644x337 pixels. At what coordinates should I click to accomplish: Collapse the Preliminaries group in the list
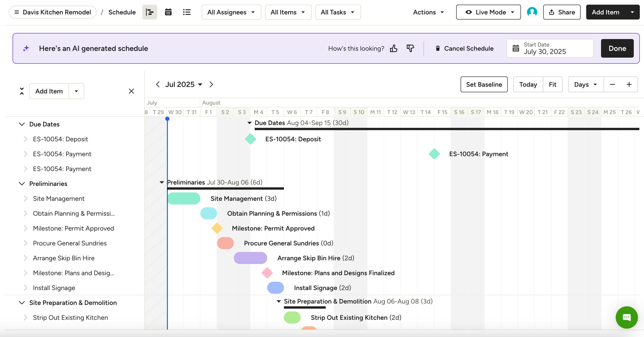coord(22,184)
